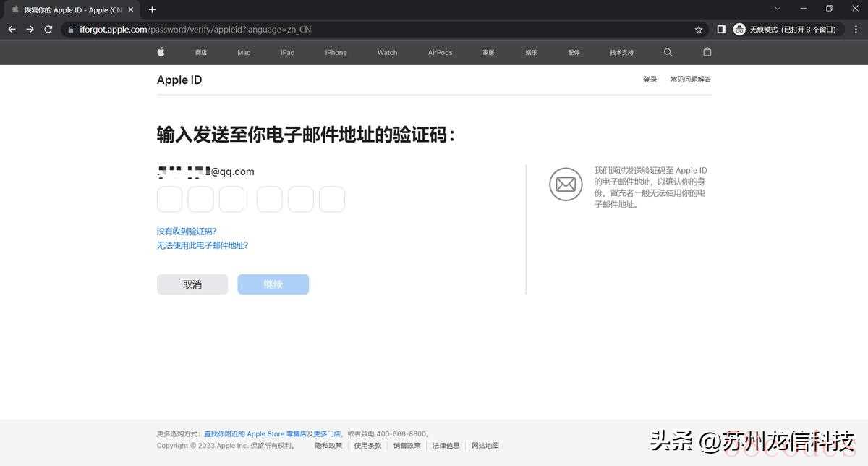868x466 pixels.
Task: Select the 恢复你的 Apple ID browser tab
Action: 70,10
